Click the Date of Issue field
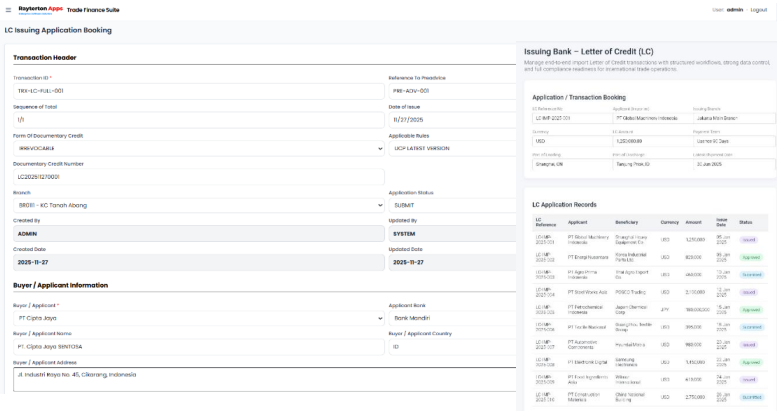777x416 pixels. coord(452,120)
